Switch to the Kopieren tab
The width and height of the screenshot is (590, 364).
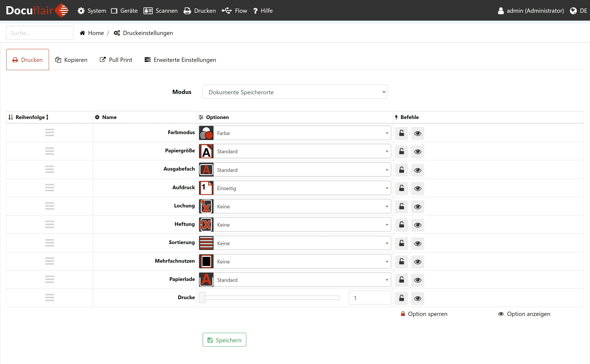click(x=71, y=60)
